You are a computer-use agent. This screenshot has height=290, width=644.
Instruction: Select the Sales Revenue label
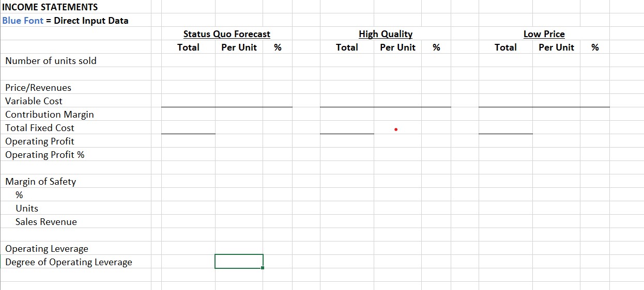click(x=46, y=222)
